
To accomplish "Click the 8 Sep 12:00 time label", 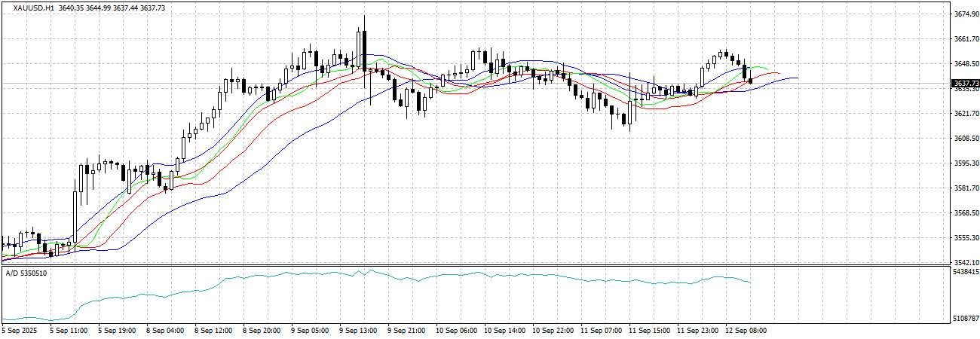I will pos(213,331).
